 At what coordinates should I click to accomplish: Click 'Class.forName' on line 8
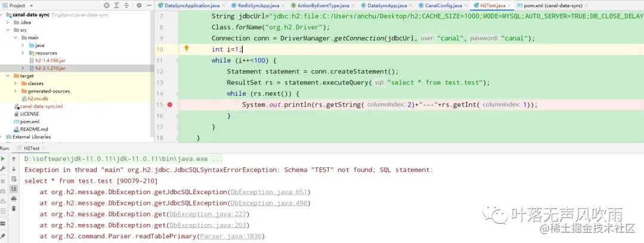237,27
